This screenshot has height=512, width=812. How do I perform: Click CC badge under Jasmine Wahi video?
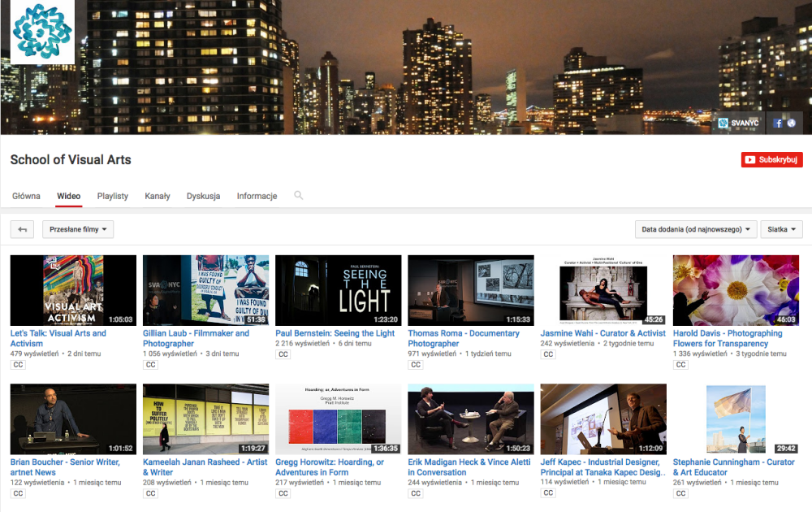[x=548, y=354]
